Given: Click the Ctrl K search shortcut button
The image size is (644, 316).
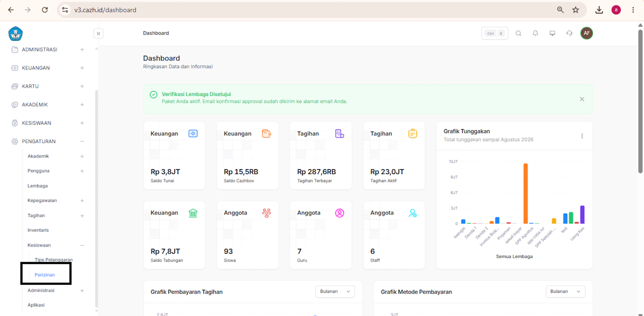Looking at the screenshot, I should [x=495, y=33].
